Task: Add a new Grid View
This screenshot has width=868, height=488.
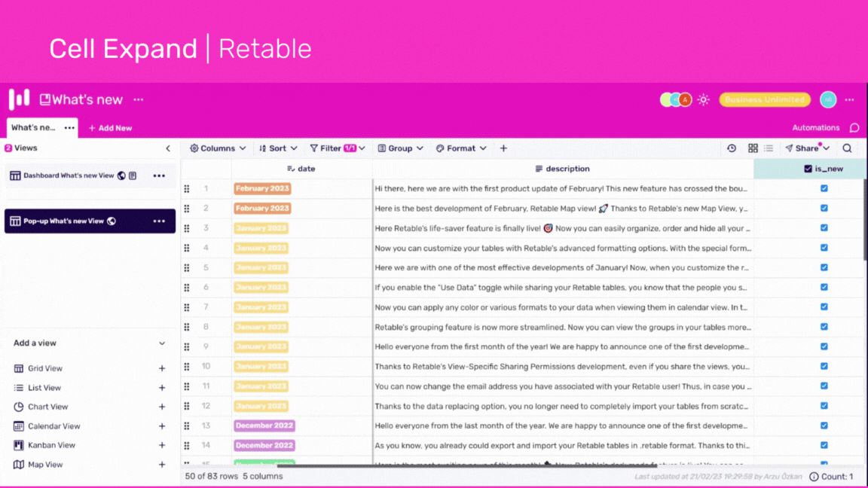Action: pos(162,368)
